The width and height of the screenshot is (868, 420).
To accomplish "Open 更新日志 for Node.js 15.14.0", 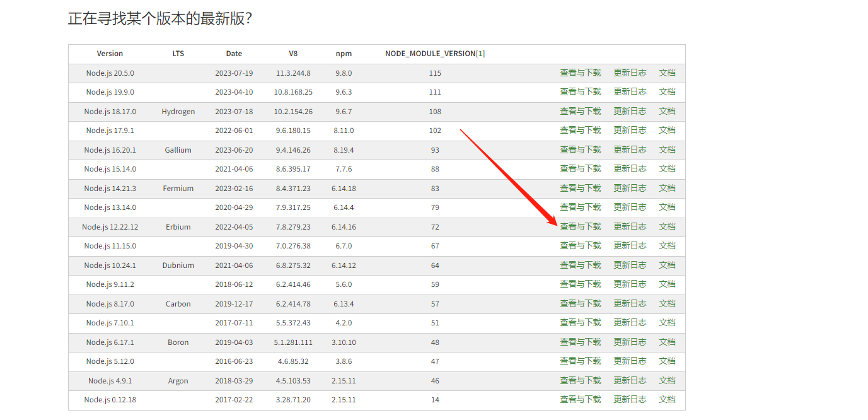I will click(x=630, y=168).
